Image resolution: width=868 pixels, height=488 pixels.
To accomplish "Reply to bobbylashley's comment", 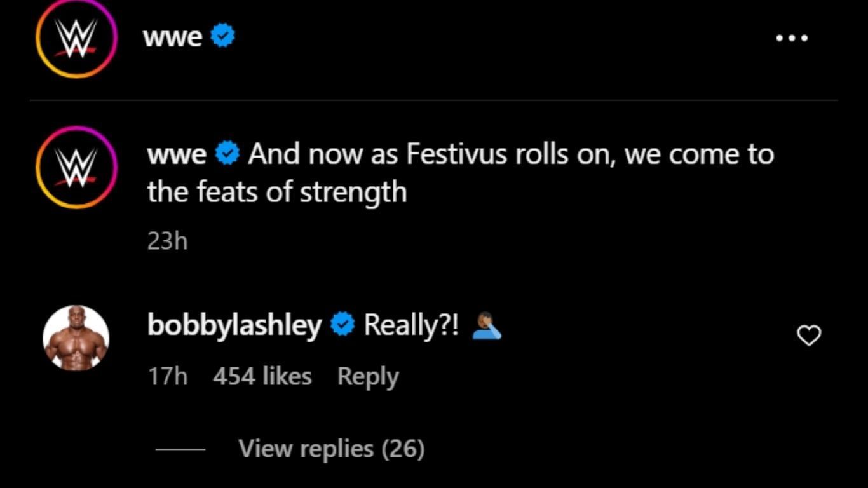I will coord(367,376).
